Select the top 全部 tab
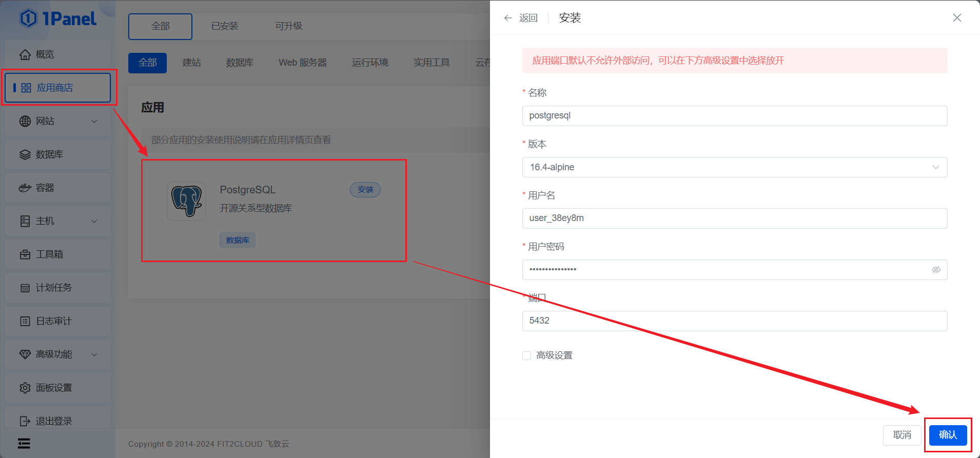This screenshot has height=458, width=980. [x=160, y=26]
